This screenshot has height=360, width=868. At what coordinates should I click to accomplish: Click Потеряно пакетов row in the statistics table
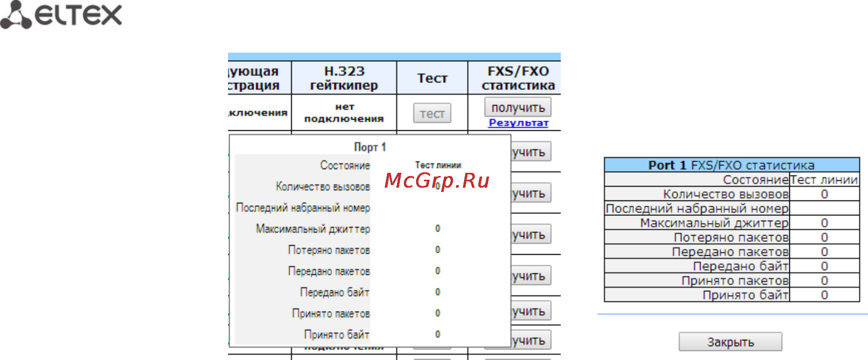[x=732, y=237]
